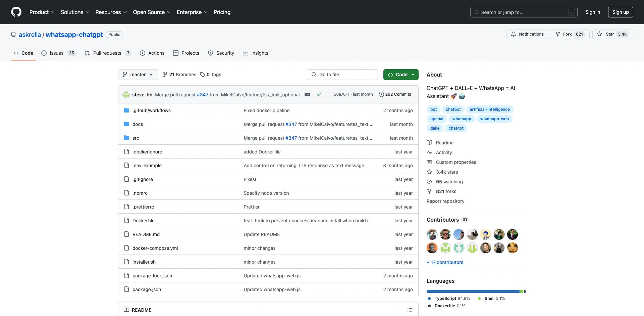Click the commit history clock icon
Screen dimensions: 644x316
(x=381, y=94)
